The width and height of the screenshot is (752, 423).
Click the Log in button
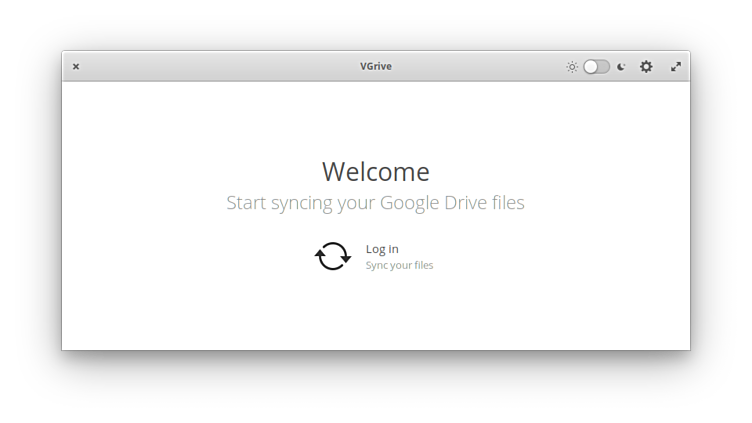coord(382,249)
